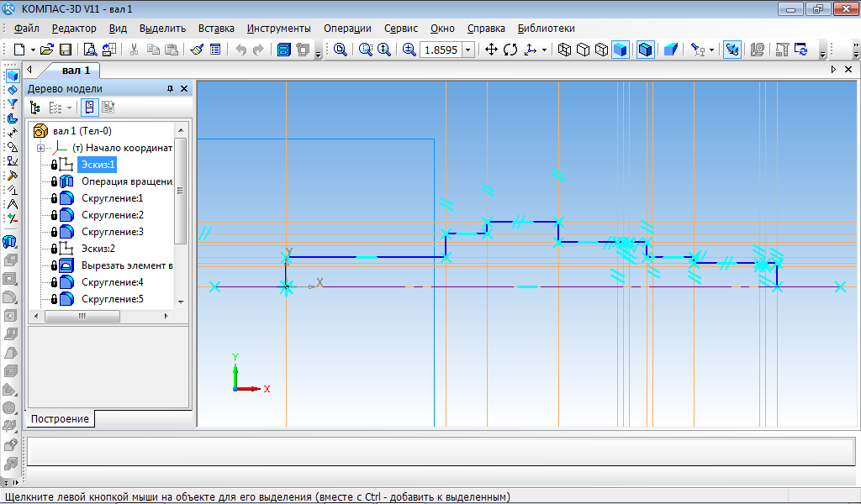861x504 pixels.
Task: Open the zoom scale dropdown arrow
Action: coord(468,50)
